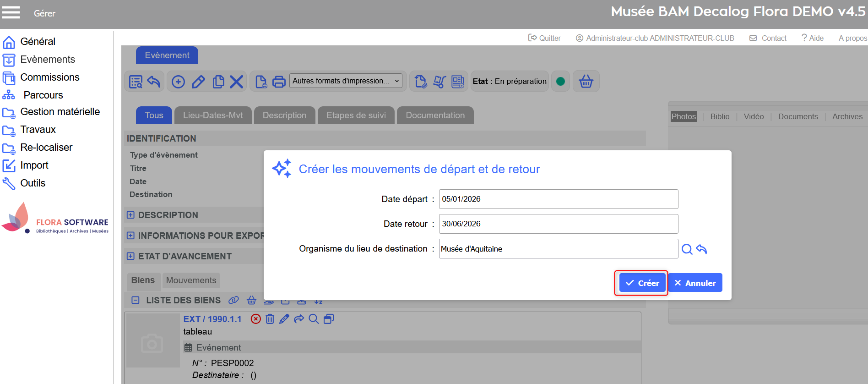The image size is (868, 384).
Task: Expand the ETAT D'AVANCEMENT section
Action: (x=131, y=256)
